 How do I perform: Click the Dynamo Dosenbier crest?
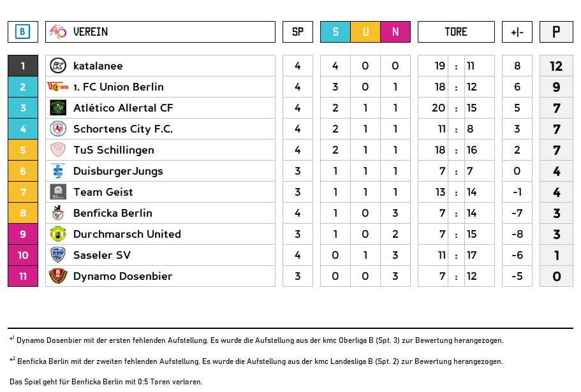click(x=58, y=276)
